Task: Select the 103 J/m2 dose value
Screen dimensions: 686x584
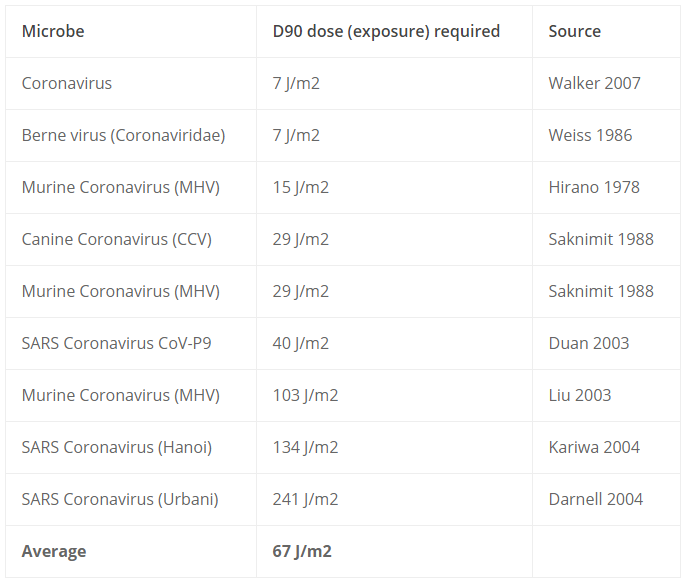Action: 305,395
